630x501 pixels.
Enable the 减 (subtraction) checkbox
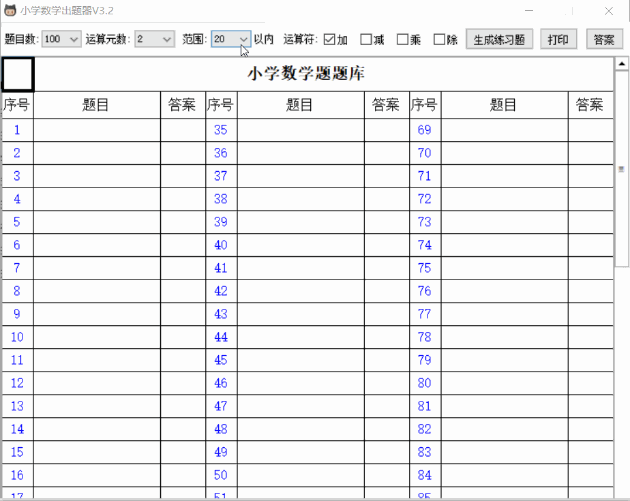tap(366, 40)
